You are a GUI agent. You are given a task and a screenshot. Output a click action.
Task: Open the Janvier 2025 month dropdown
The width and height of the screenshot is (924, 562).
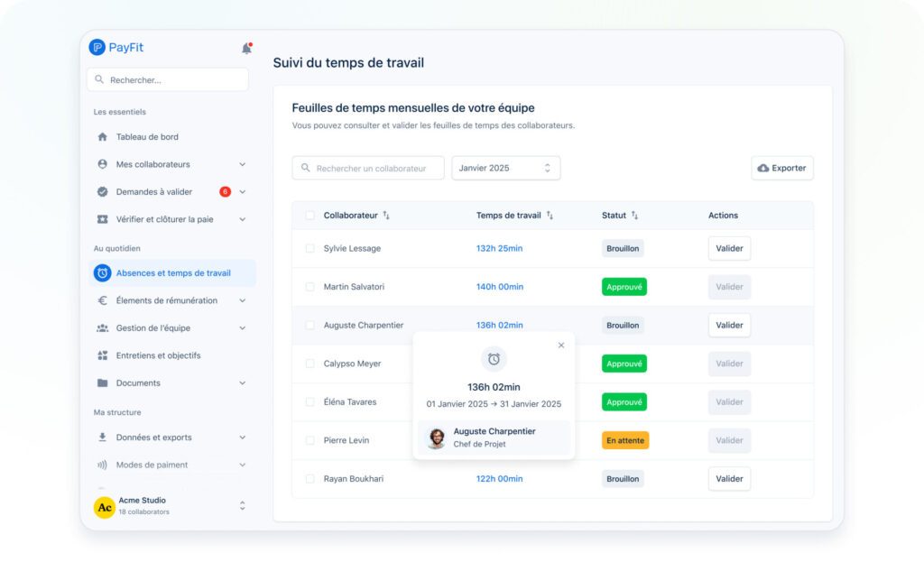505,168
